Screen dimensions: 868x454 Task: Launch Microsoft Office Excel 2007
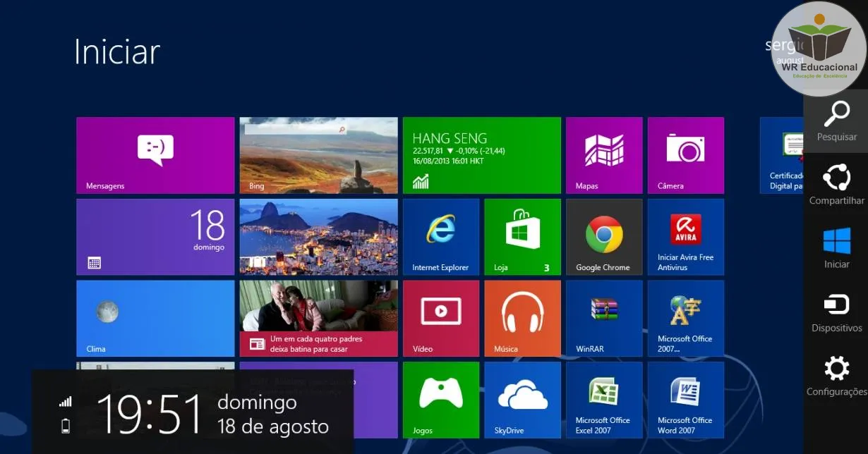(604, 400)
